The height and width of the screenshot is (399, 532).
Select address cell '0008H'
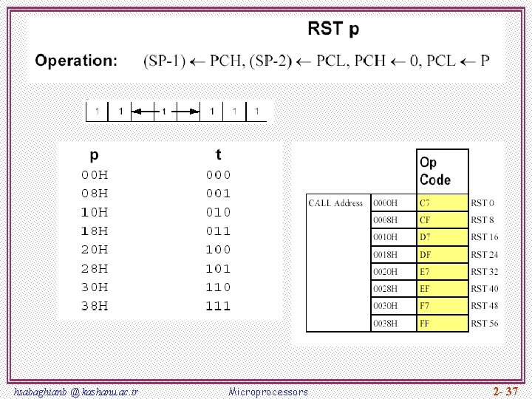coord(394,220)
